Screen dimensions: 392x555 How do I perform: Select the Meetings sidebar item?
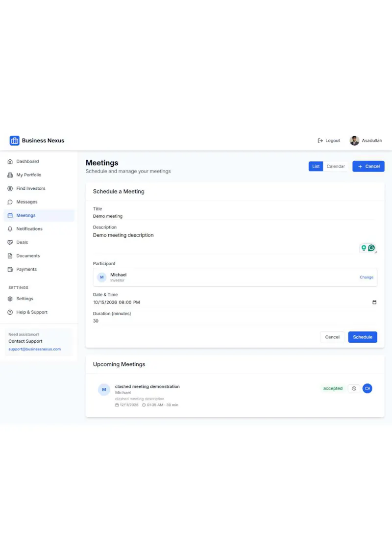click(39, 215)
